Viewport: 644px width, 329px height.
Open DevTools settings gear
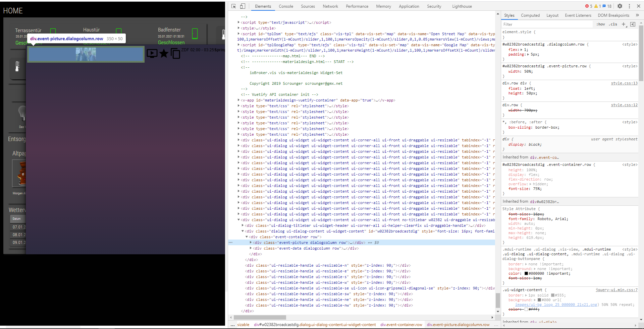pyautogui.click(x=620, y=6)
